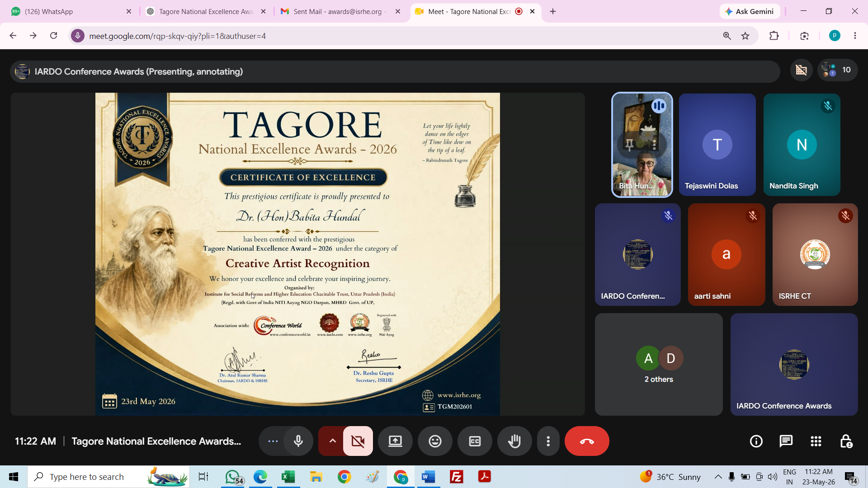Screen dimensions: 868x488
Task: Open the in-call chat panel
Action: pyautogui.click(x=786, y=441)
